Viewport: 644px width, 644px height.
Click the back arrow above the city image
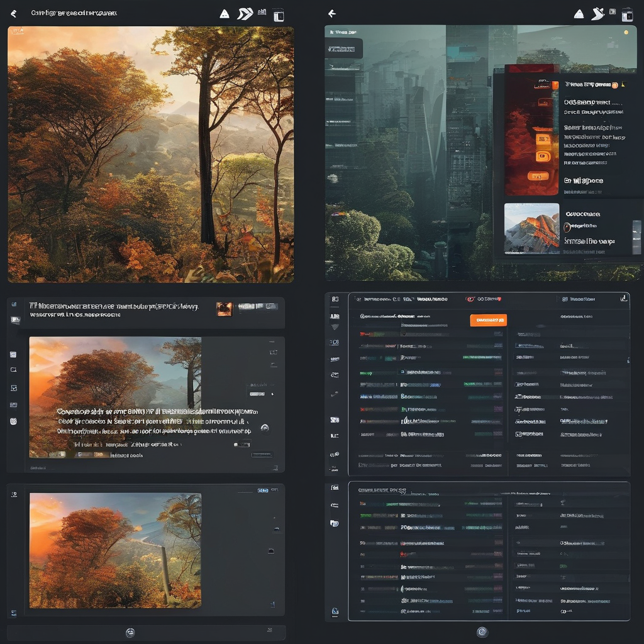332,13
